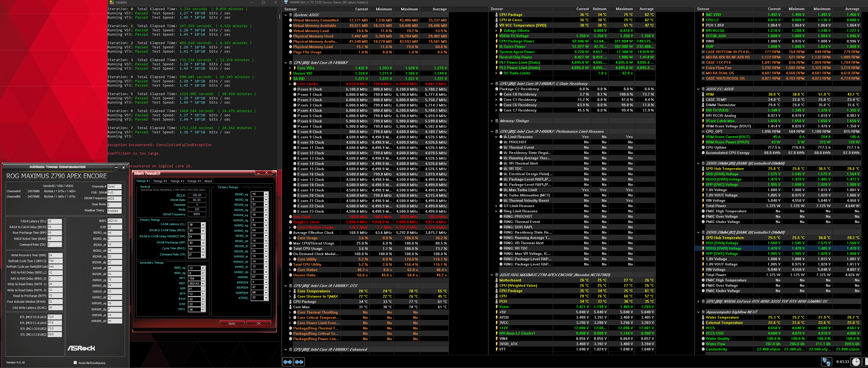The image size is (868, 368).
Task: Click the SPD Hub Temperature icon for DIMM #0
Action: pos(703,169)
